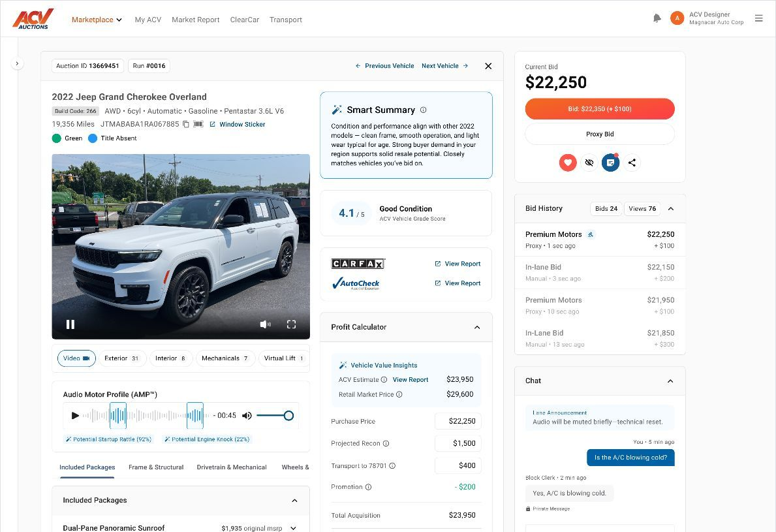This screenshot has height=532, width=776.
Task: Switch to Included Packages tab
Action: (87, 467)
